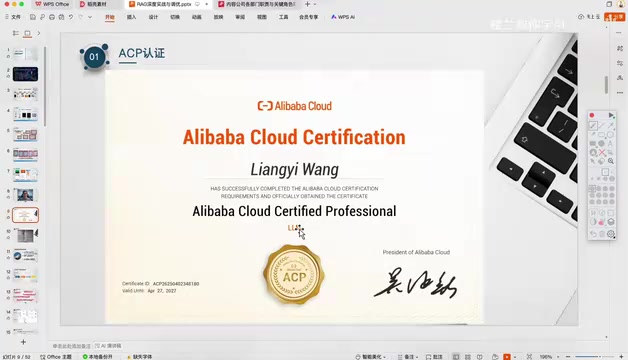Image resolution: width=628 pixels, height=360 pixels.
Task: Switch to the 内容公司各部门职责 document tab
Action: [x=256, y=4]
